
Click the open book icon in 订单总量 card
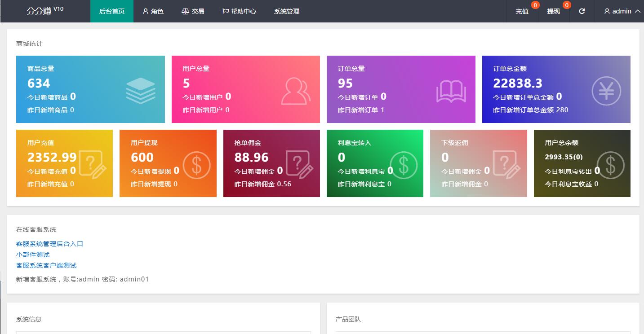pyautogui.click(x=451, y=92)
